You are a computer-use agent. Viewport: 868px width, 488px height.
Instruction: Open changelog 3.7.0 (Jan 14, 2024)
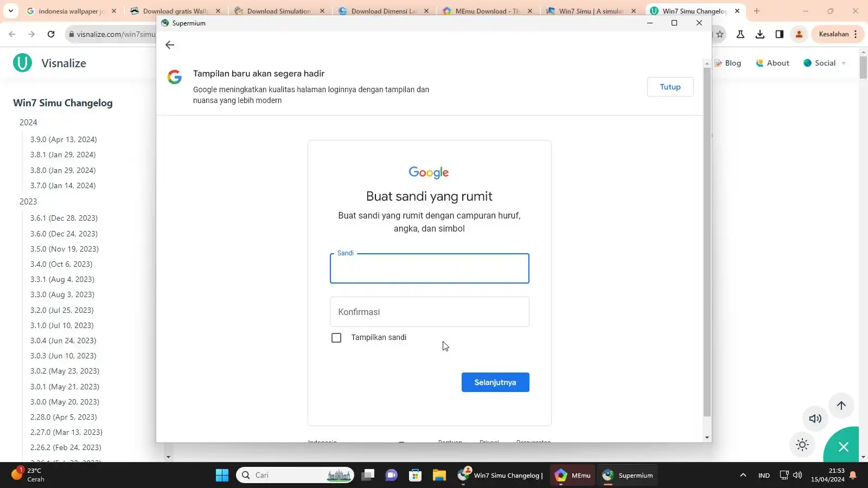click(63, 185)
